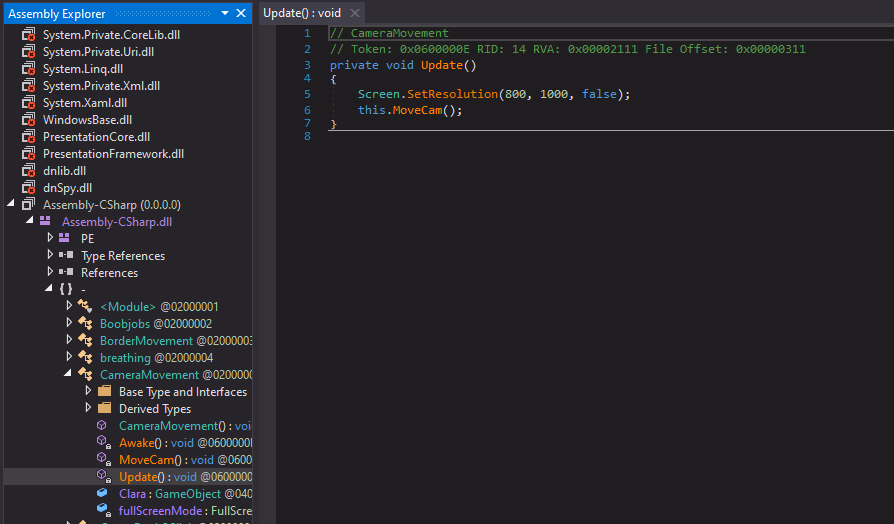Expand the breathing class node
Screen dimensions: 894x524
(x=69, y=357)
